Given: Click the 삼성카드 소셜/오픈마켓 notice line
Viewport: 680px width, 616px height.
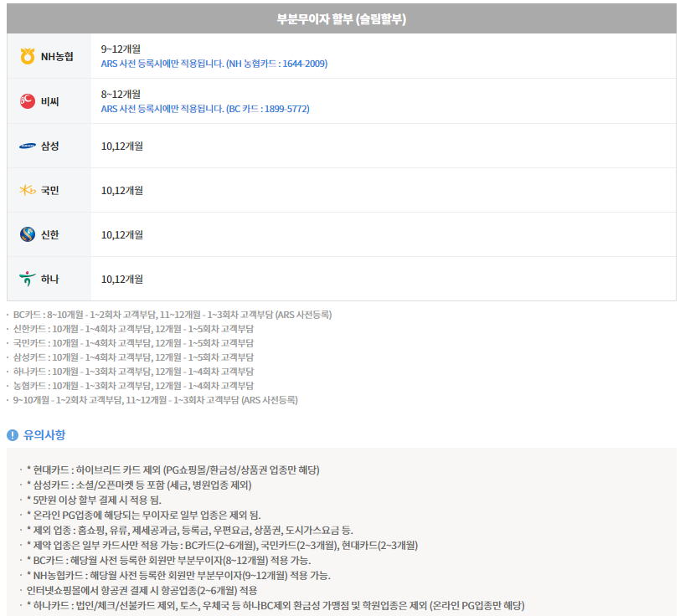Looking at the screenshot, I should click(139, 485).
